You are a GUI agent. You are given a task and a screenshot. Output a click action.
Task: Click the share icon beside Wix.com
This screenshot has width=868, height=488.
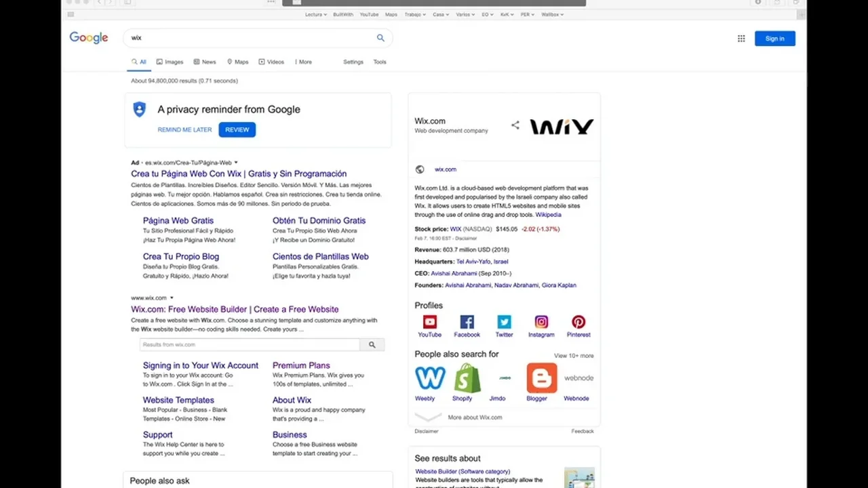515,125
